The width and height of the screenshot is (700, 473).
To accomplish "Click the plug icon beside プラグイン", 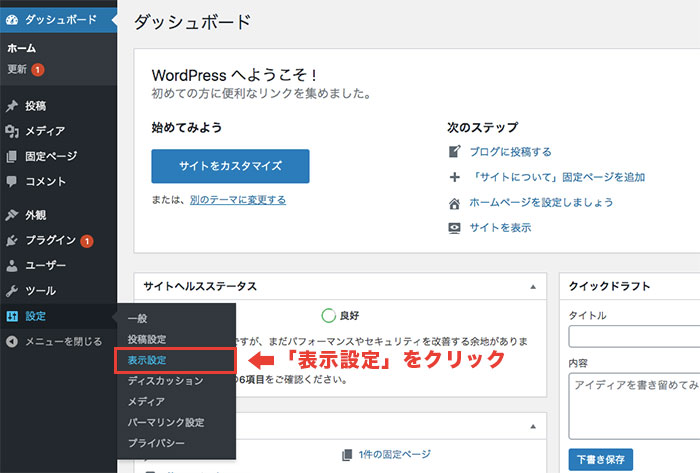I will 12,241.
